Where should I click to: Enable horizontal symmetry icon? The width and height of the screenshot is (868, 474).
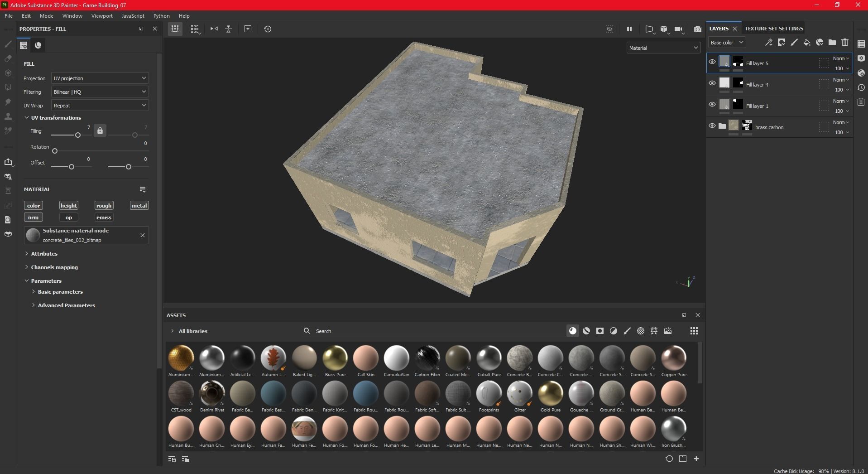[214, 29]
